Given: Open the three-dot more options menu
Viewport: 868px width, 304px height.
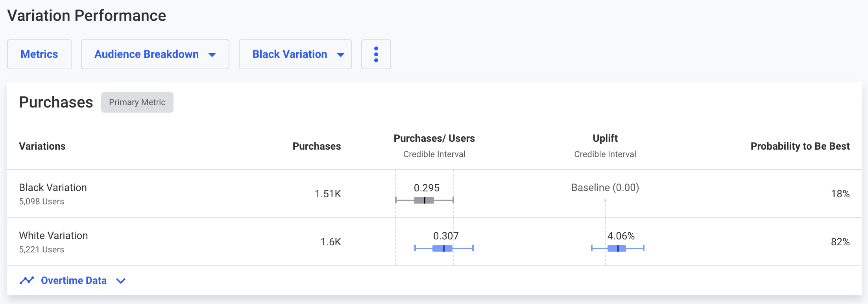Looking at the screenshot, I should coord(376,54).
